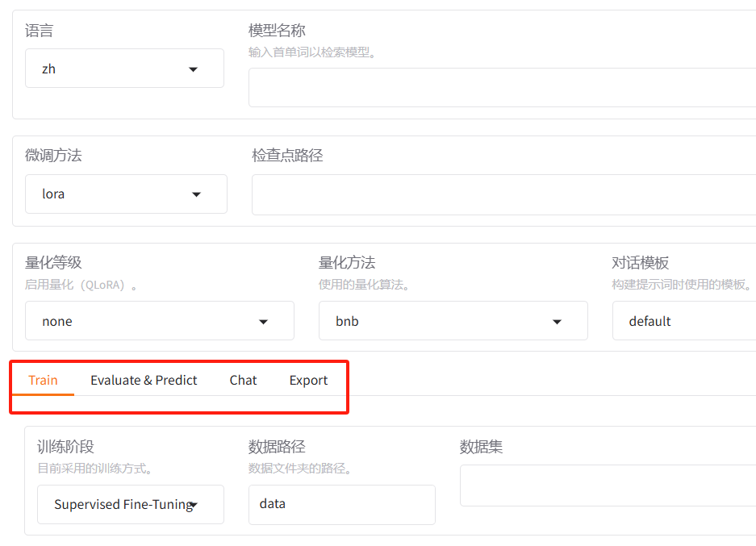Click the 模型名称 input field
This screenshot has width=756, height=546.
pos(502,87)
